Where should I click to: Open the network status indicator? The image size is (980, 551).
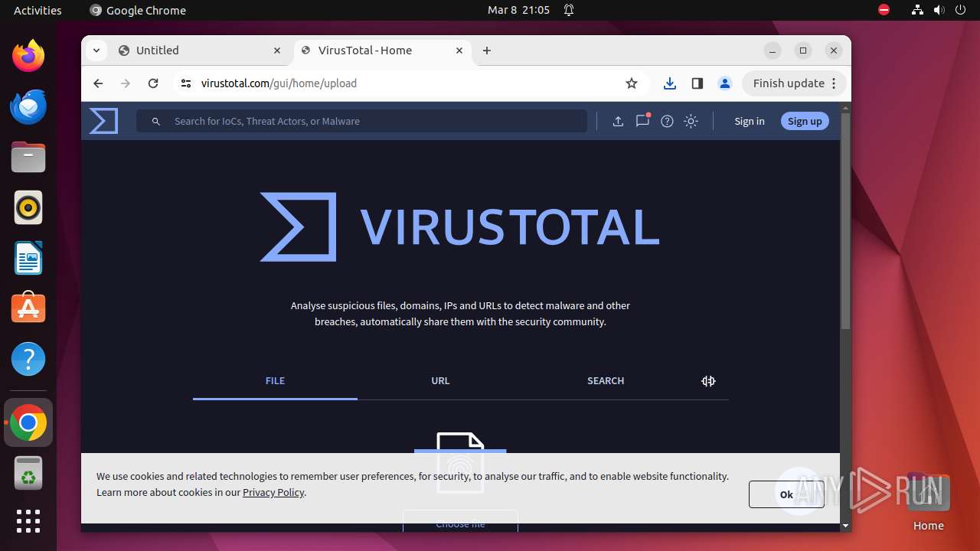[917, 10]
